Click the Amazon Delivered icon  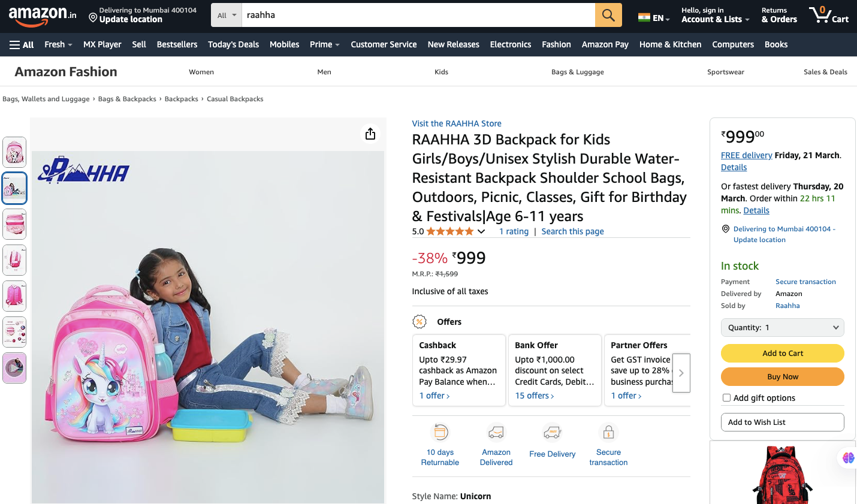click(496, 432)
